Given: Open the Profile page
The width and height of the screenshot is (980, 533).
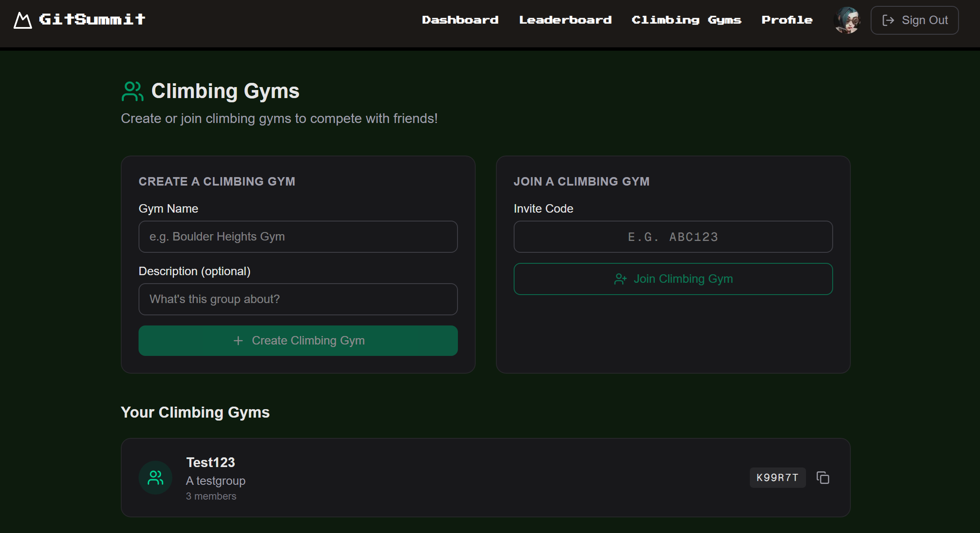Looking at the screenshot, I should coord(787,20).
